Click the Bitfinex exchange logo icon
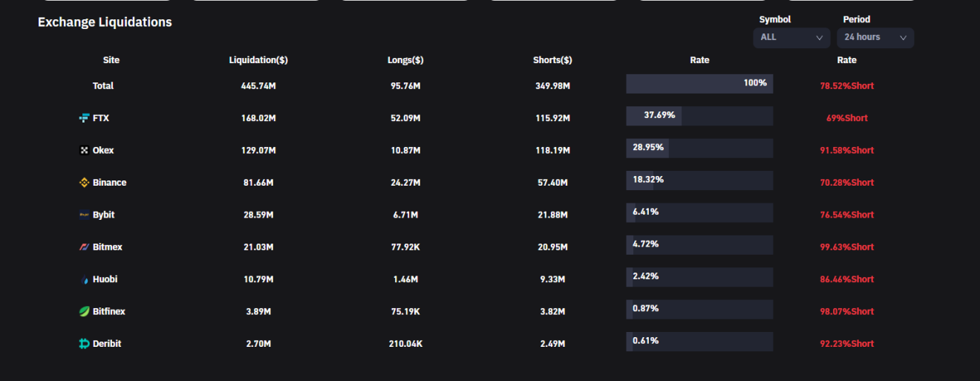Image resolution: width=980 pixels, height=381 pixels. (84, 312)
